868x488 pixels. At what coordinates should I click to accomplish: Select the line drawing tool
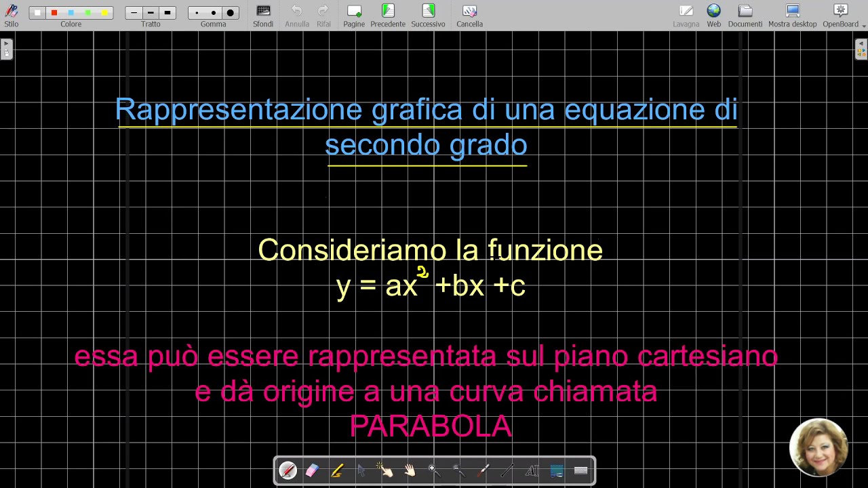[507, 470]
